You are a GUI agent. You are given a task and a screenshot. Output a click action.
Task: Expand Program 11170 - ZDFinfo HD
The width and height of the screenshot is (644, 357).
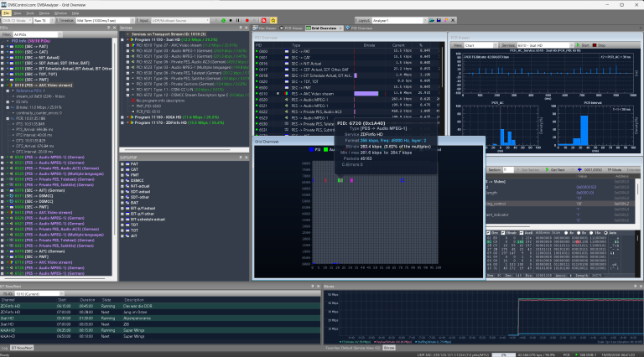(122, 122)
